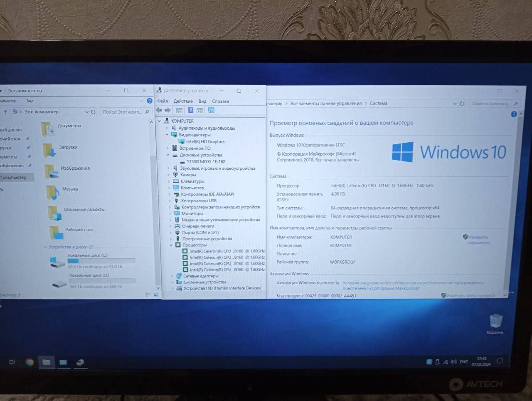The height and width of the screenshot is (401, 532).
Task: Open the notification center icon on taskbar
Action: coord(500,361)
